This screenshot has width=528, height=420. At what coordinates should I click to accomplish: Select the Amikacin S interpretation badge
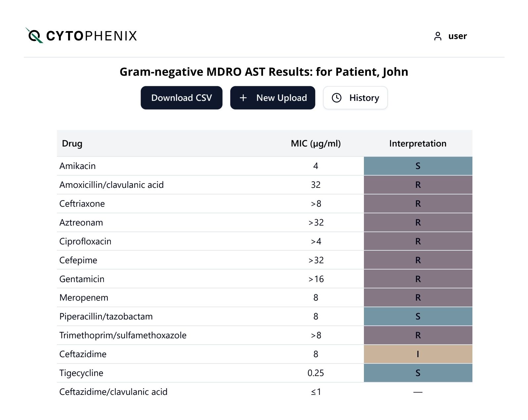[x=418, y=166]
